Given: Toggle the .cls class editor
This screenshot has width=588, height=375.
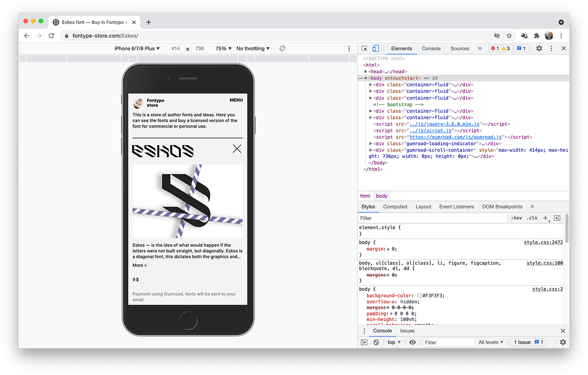Looking at the screenshot, I should [532, 218].
